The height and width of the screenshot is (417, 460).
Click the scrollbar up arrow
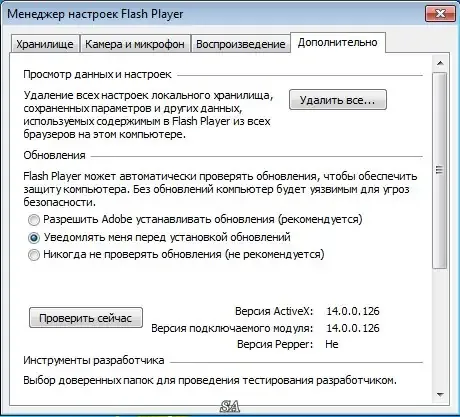click(440, 63)
